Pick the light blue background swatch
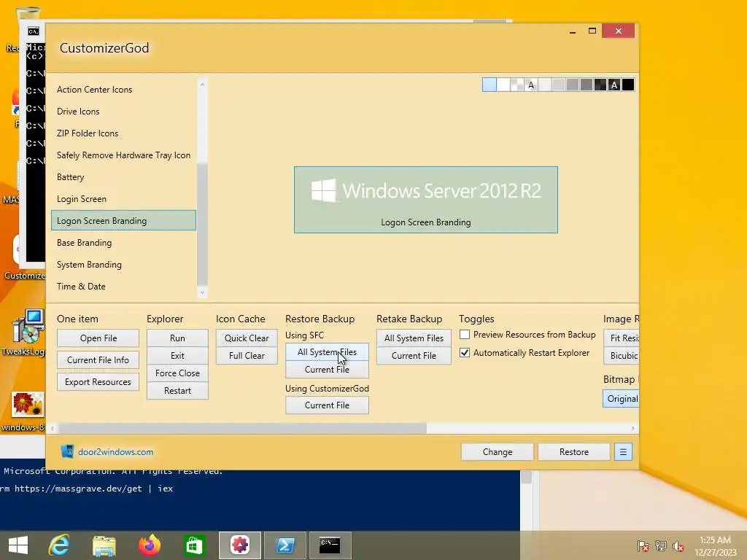Image resolution: width=747 pixels, height=560 pixels. [489, 85]
